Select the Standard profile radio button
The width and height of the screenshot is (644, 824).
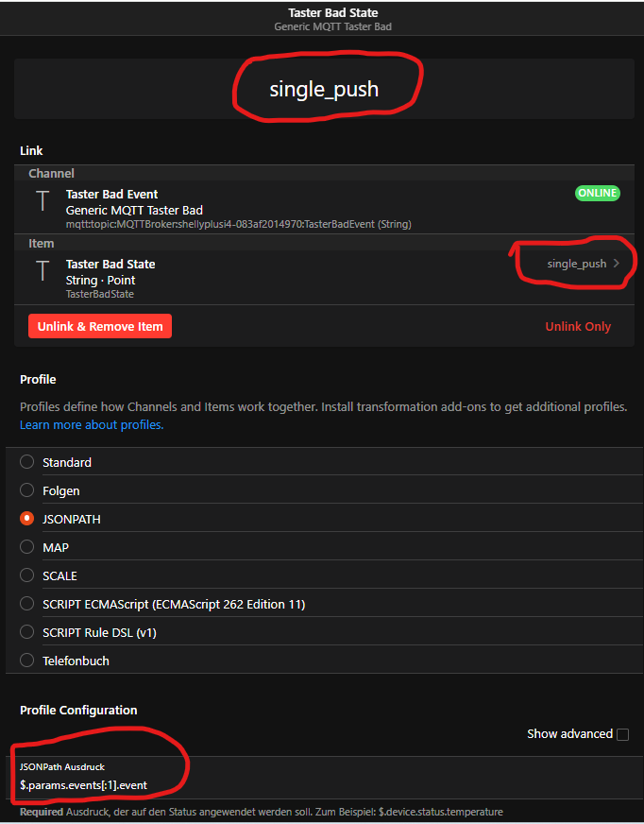coord(26,462)
